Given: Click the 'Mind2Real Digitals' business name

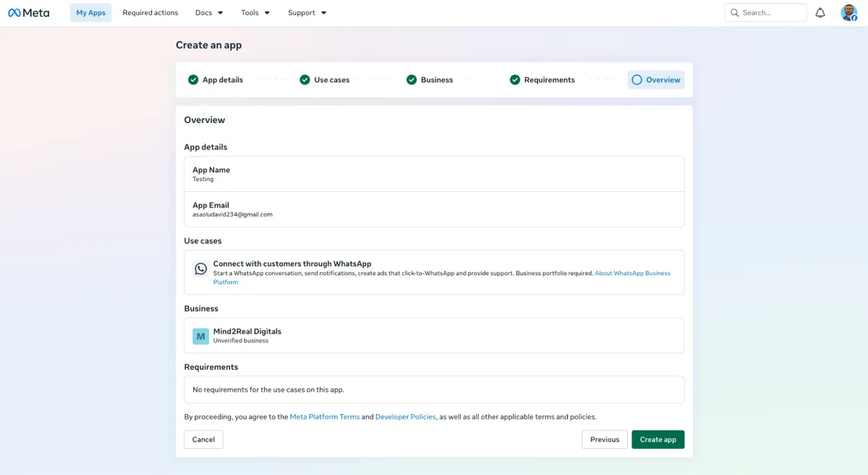Looking at the screenshot, I should click(247, 332).
